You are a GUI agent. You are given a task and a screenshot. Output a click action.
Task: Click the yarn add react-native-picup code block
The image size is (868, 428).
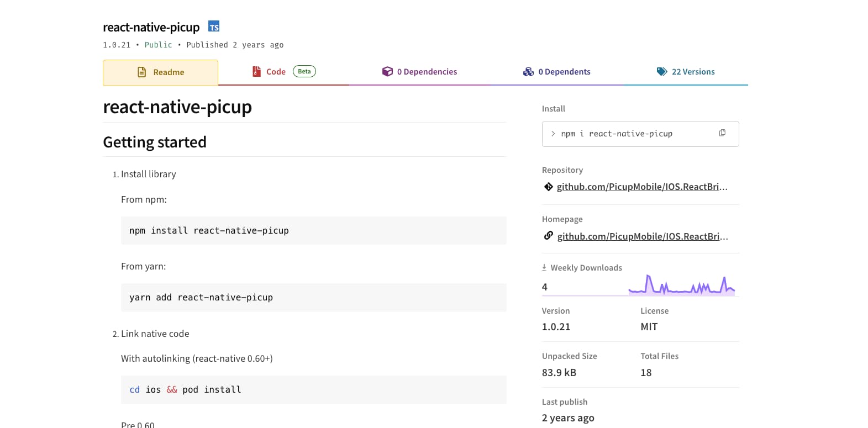point(314,297)
